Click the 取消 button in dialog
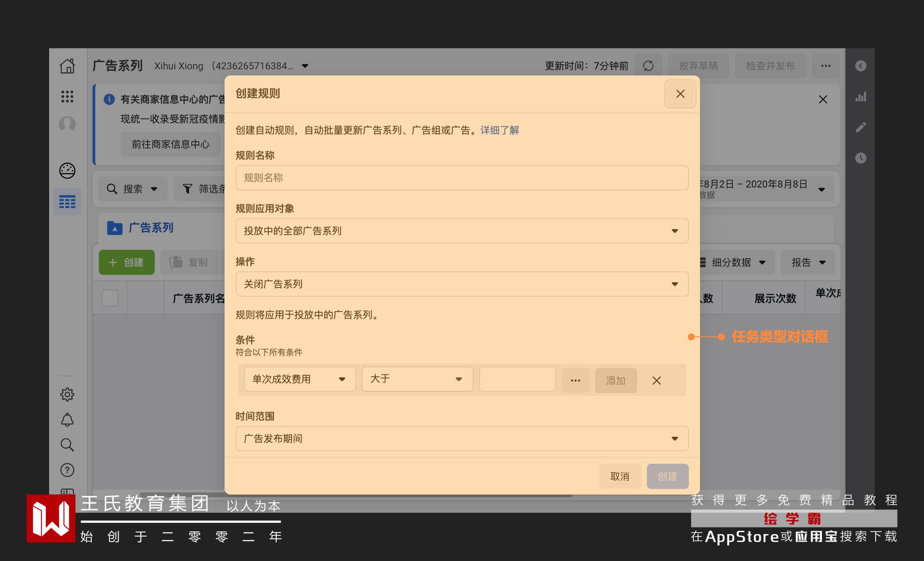Image resolution: width=924 pixels, height=561 pixels. coord(620,476)
